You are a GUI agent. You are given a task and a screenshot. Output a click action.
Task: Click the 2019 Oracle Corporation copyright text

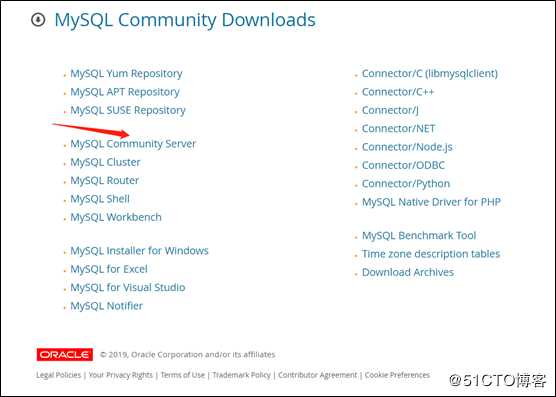pyautogui.click(x=188, y=354)
